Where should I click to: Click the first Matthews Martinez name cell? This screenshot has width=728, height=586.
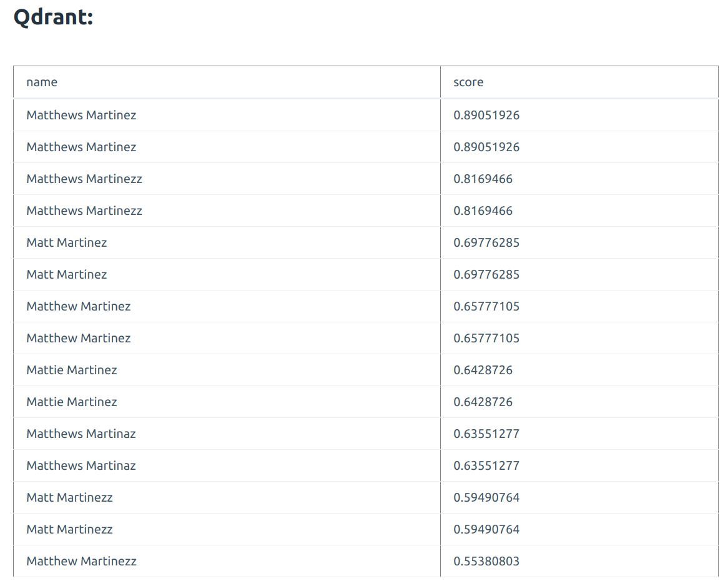pos(81,115)
